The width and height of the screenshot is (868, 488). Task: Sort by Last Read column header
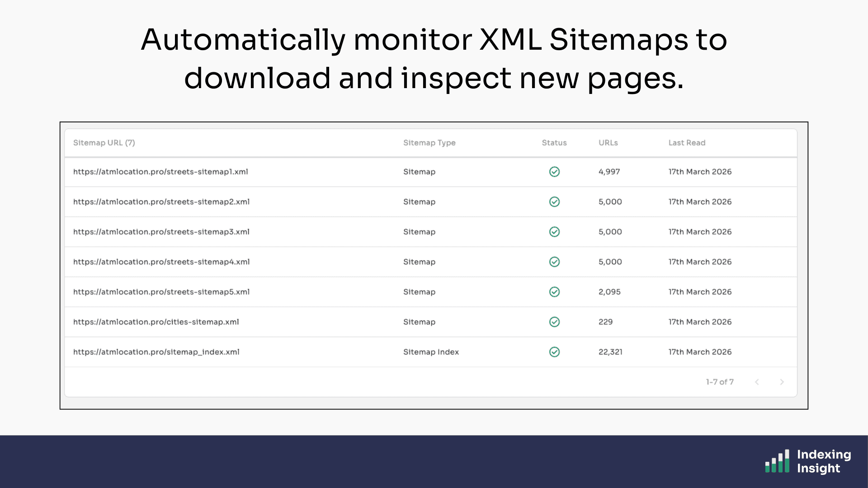[x=687, y=143]
